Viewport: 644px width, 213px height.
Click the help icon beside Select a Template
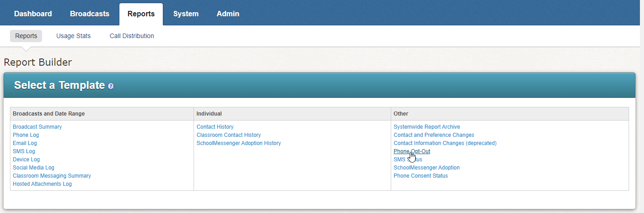[x=111, y=86]
